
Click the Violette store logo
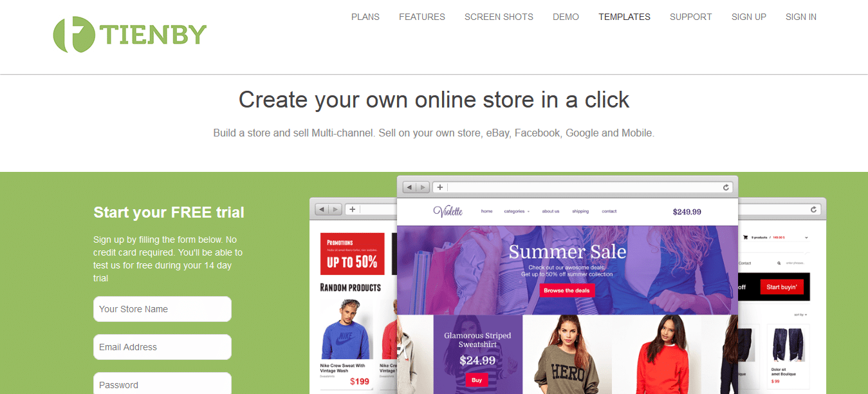click(x=448, y=211)
